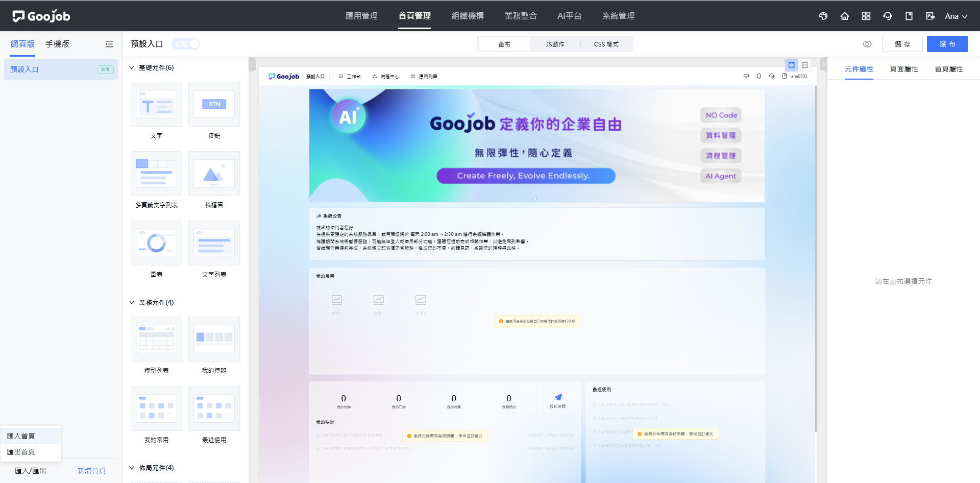Screen dimensions: 980x483
Task: Select the actual-size 1:1 canvas view icon
Action: point(805,65)
